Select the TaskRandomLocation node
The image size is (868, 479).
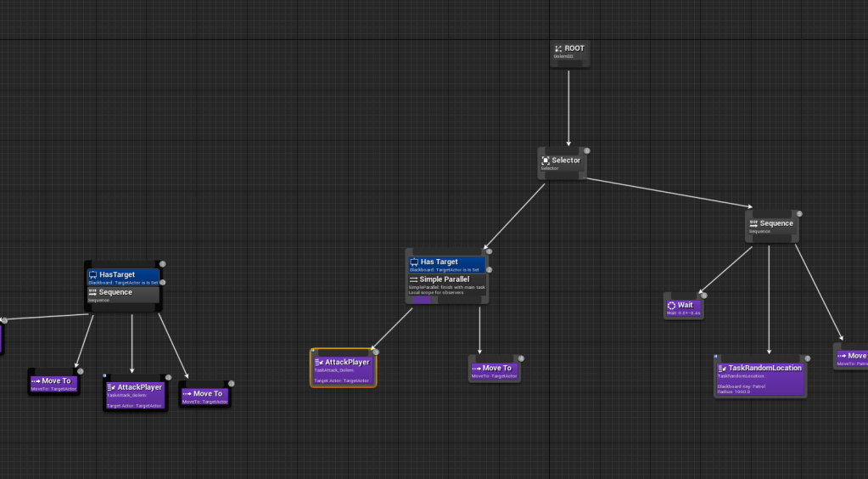[759, 378]
